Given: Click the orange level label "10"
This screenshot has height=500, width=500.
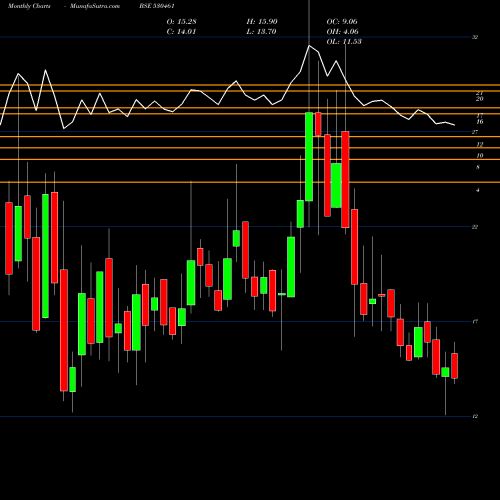Looking at the screenshot, I should 480,156.
